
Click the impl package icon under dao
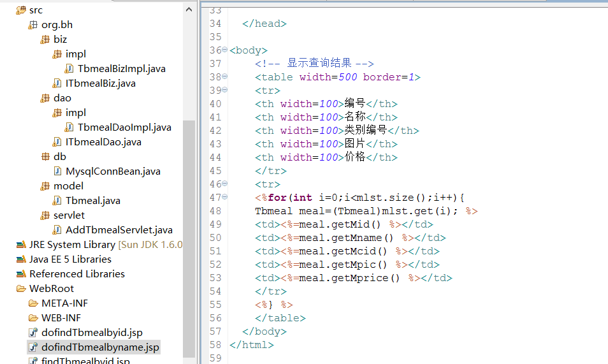pyautogui.click(x=57, y=113)
